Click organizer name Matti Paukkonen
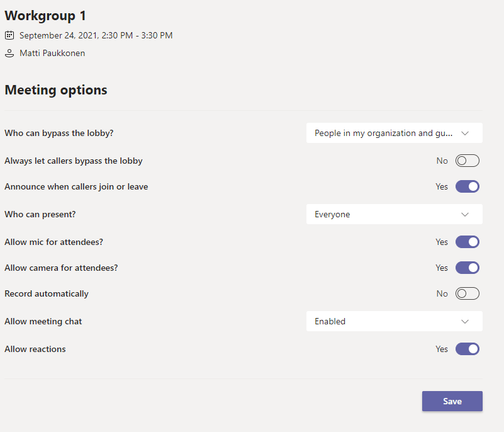The image size is (504, 432). 52,54
